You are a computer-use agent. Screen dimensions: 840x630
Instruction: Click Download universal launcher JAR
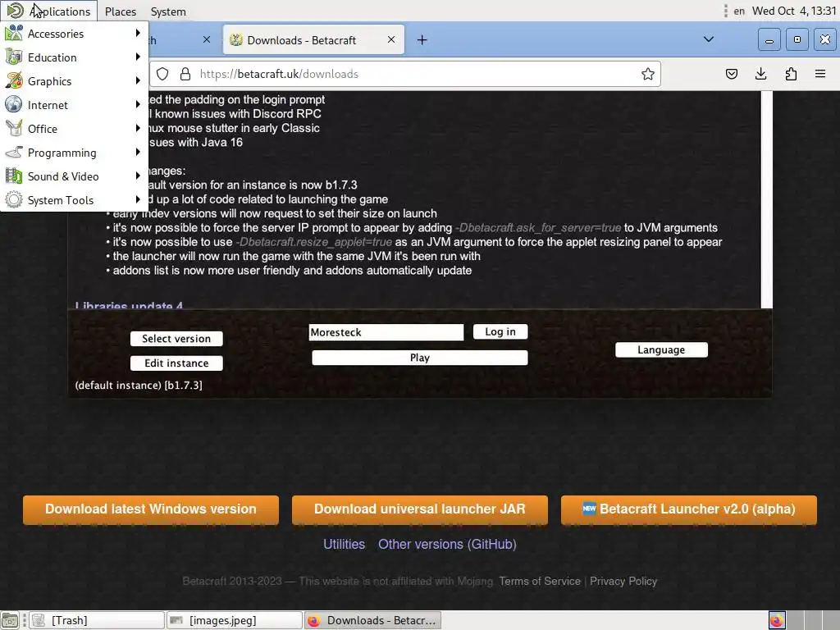(419, 509)
